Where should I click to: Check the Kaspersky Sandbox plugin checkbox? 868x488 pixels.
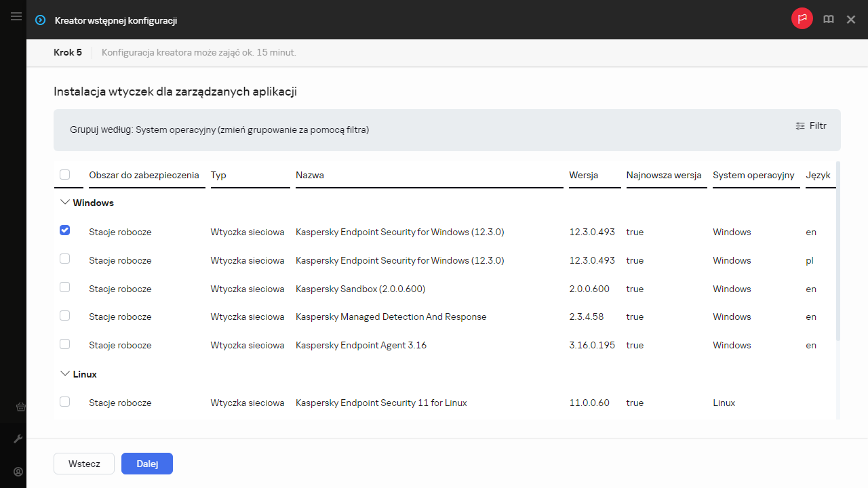(x=64, y=287)
